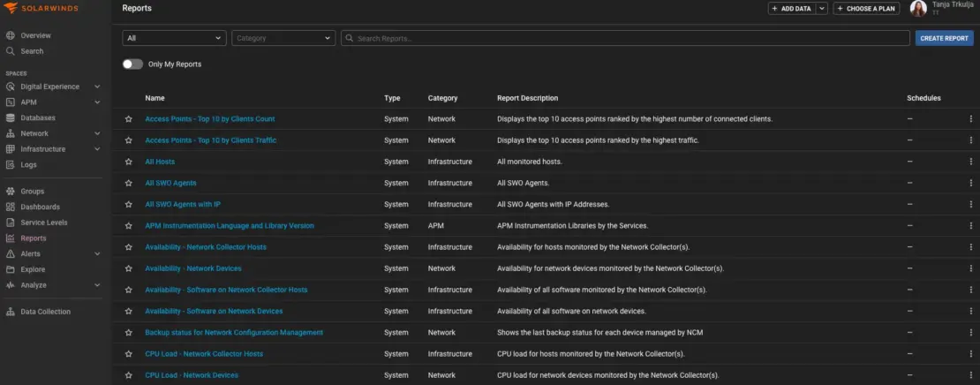
Task: Select Logs in the sidebar
Action: coord(29,165)
